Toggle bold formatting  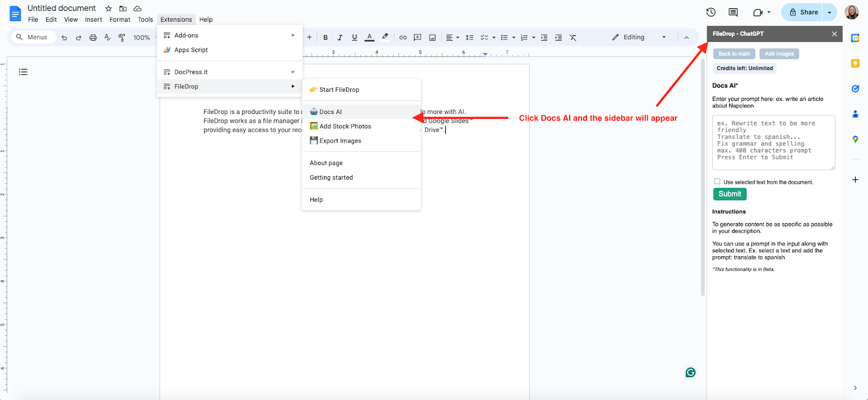(x=325, y=37)
